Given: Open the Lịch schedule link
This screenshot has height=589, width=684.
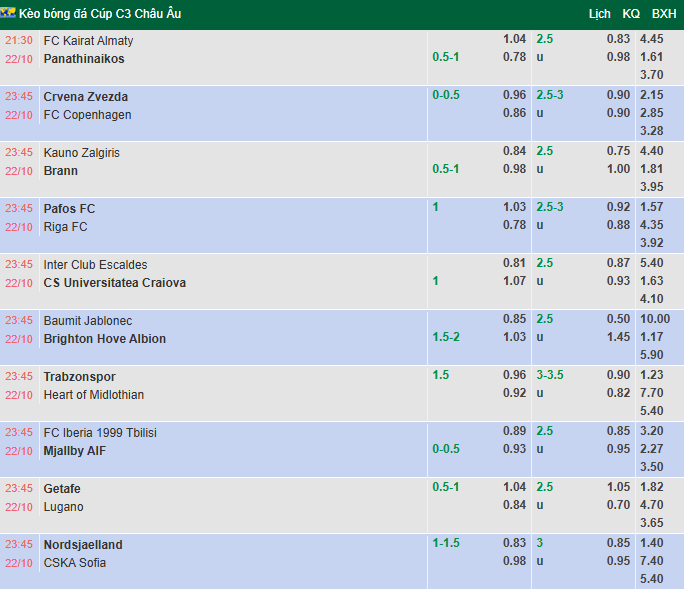Looking at the screenshot, I should click(599, 14).
